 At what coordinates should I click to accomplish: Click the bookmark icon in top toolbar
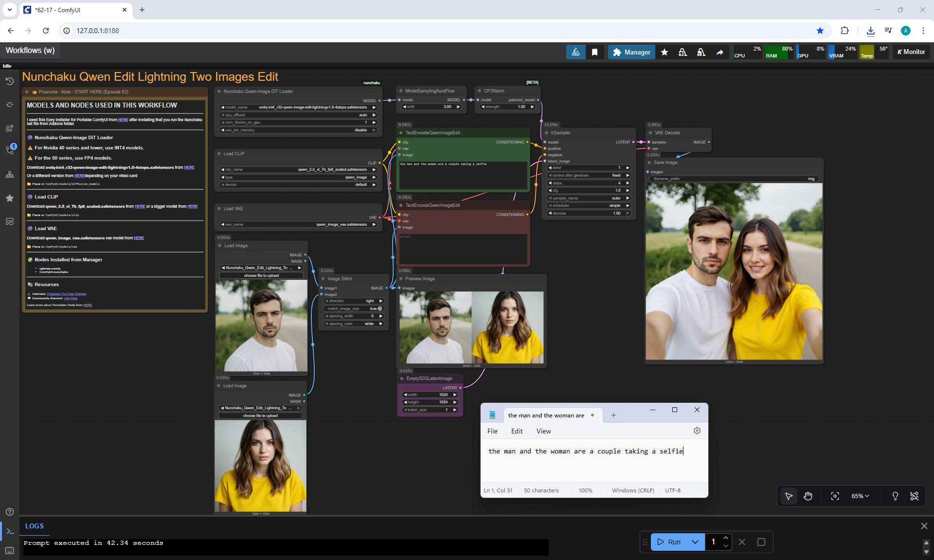594,52
